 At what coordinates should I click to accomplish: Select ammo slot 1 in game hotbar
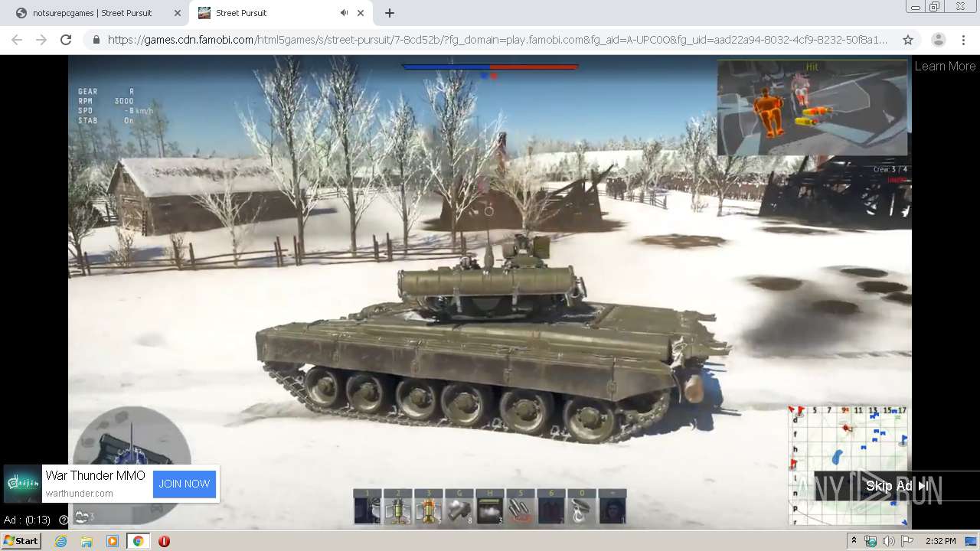pos(367,507)
